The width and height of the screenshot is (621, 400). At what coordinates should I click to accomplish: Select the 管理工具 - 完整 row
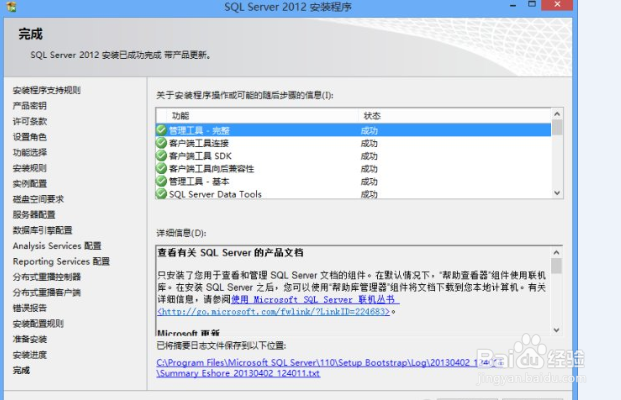tap(353, 130)
